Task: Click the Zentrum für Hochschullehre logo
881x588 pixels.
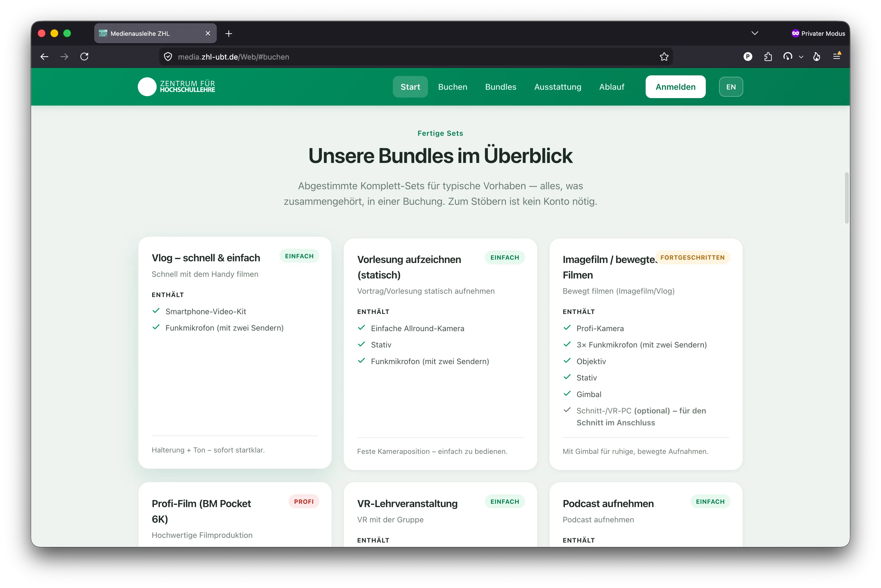Action: tap(176, 87)
